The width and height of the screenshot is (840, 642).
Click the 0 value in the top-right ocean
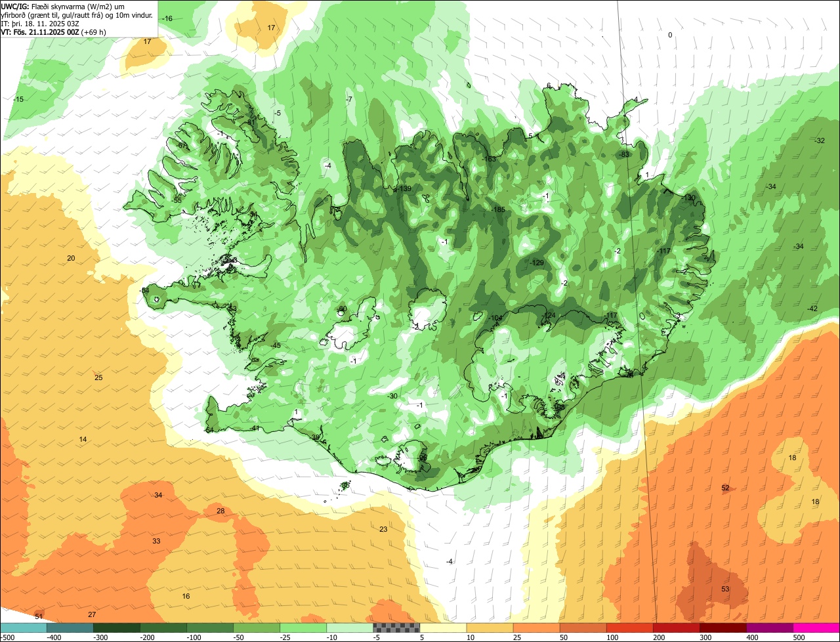tap(670, 35)
